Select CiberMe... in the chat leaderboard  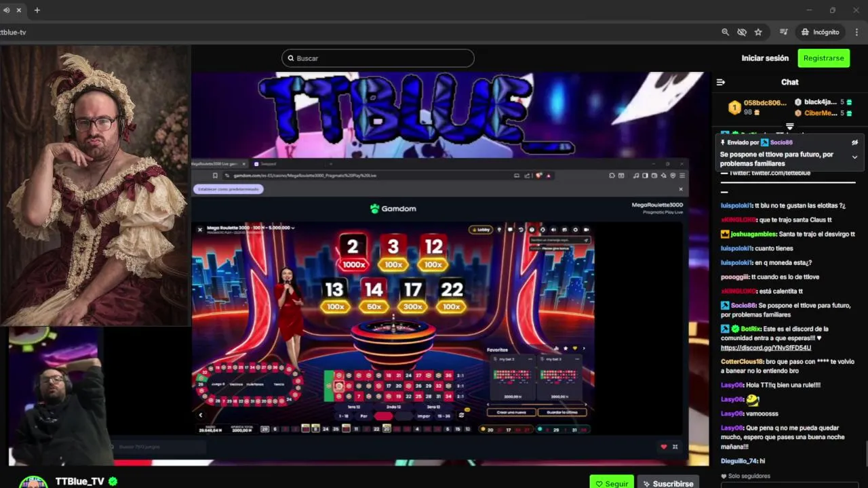click(x=821, y=113)
